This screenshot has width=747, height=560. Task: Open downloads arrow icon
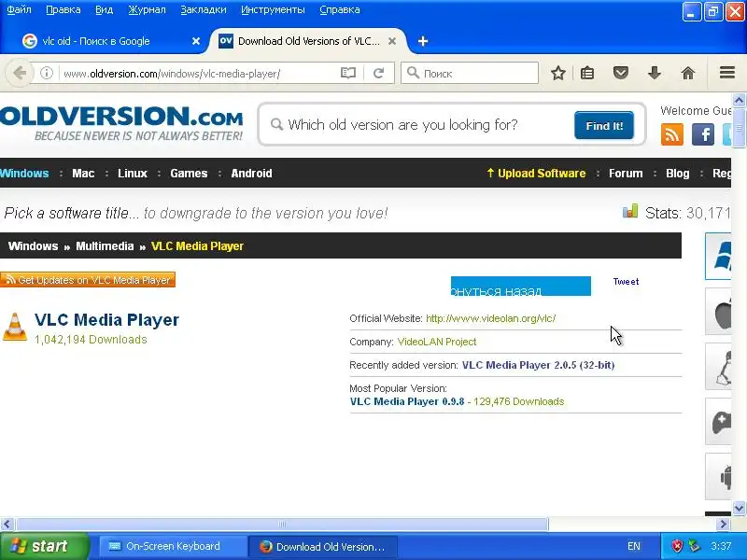point(655,74)
